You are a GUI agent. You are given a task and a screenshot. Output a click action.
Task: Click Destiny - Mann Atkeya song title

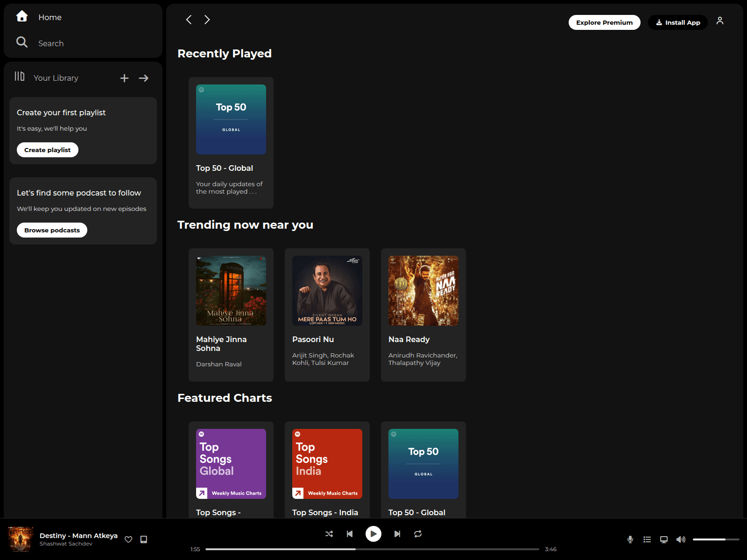(78, 536)
